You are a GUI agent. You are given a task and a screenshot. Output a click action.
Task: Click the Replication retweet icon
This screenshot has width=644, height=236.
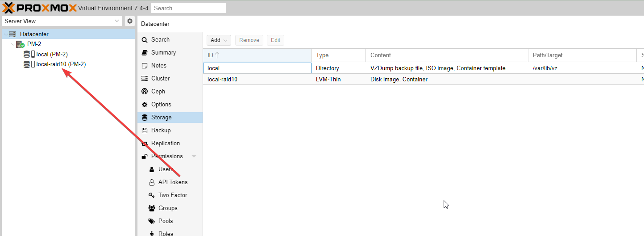(144, 143)
